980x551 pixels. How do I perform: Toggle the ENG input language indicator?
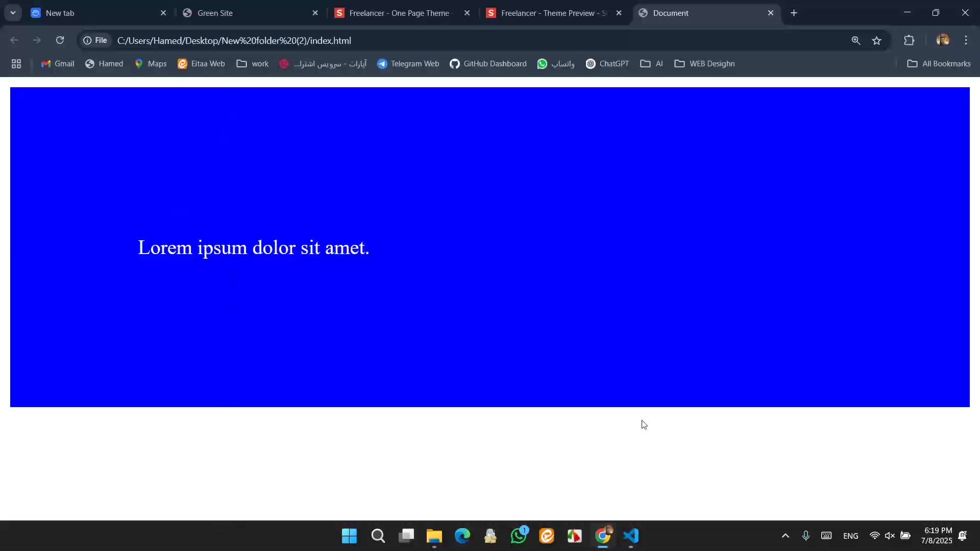point(850,536)
